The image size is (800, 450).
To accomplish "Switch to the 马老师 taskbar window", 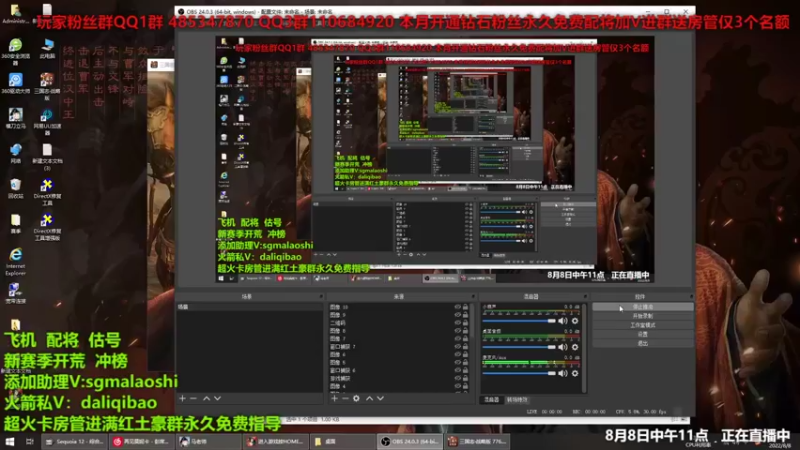I will tap(208, 441).
